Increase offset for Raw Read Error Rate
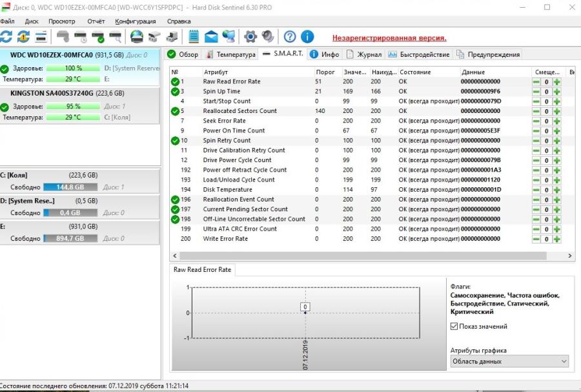Viewport: 581px width, 392px height. 556,82
